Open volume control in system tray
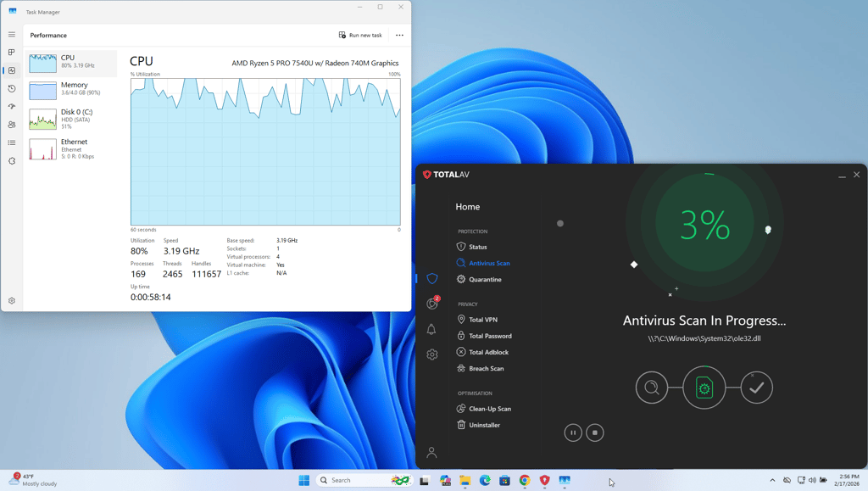This screenshot has height=491, width=868. click(x=812, y=480)
